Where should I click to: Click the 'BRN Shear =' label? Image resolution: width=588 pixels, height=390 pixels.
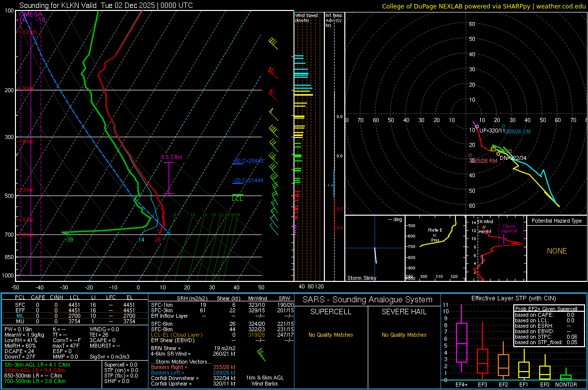click(x=166, y=348)
